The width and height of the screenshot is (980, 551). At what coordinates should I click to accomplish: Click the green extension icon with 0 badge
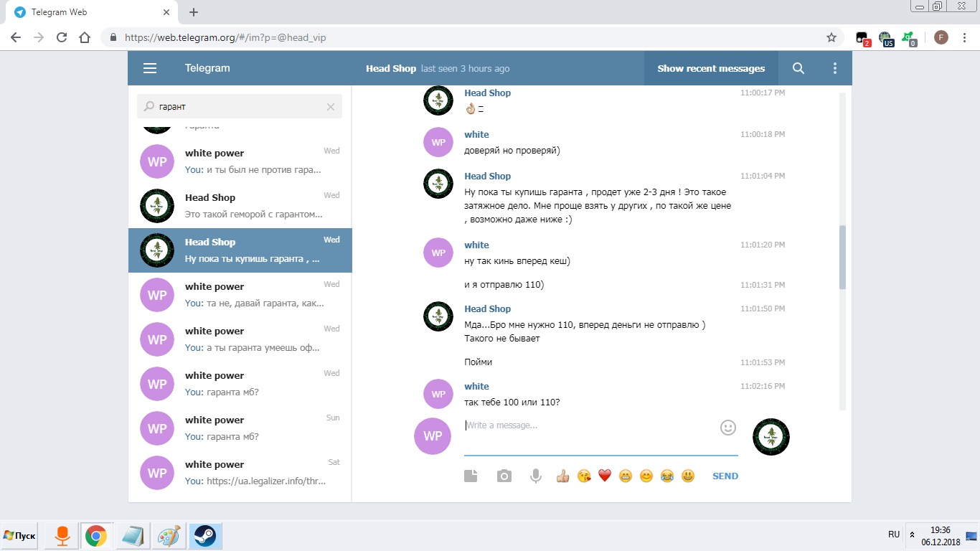pos(909,38)
